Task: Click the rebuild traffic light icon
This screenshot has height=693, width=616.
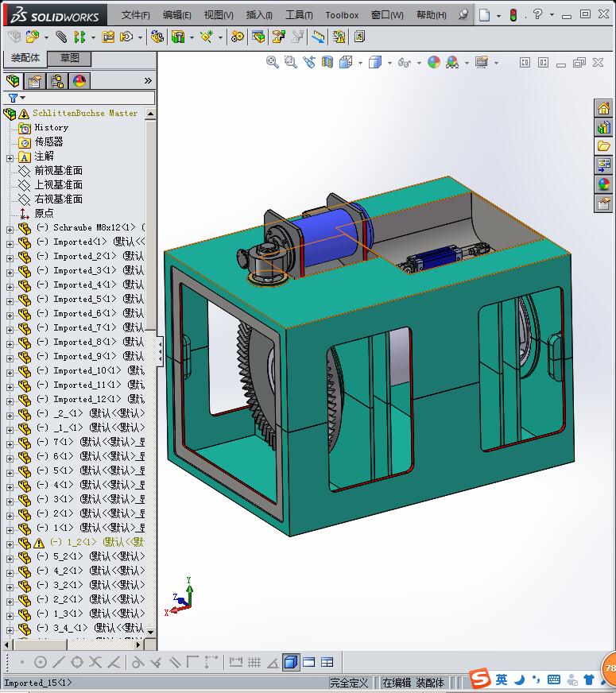Action: [x=513, y=15]
